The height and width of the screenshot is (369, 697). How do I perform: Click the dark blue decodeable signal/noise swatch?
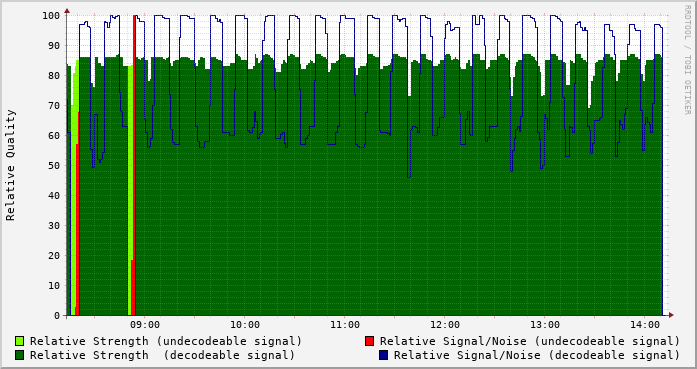(x=384, y=355)
